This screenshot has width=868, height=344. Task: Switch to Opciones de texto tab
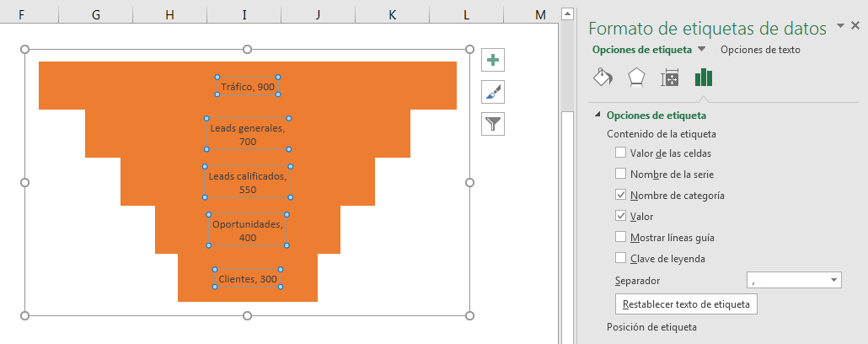point(760,49)
